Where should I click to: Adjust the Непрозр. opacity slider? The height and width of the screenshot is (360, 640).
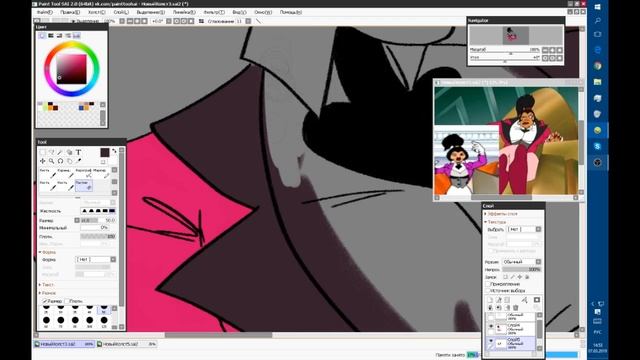coord(522,269)
